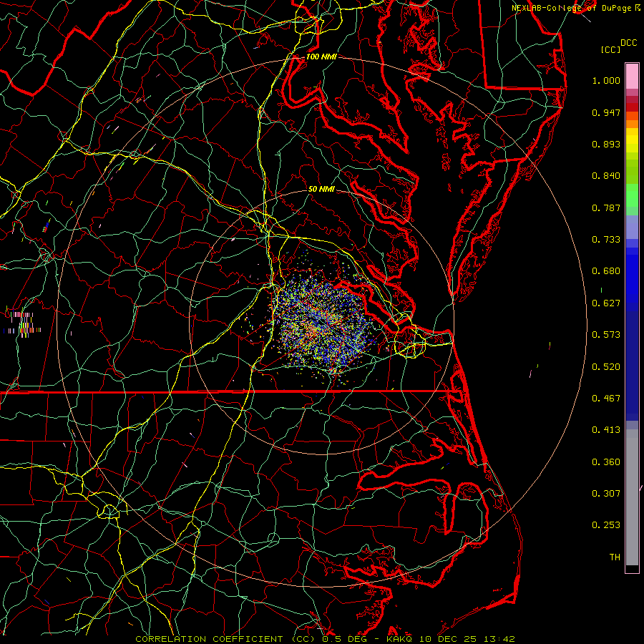Click the 50 NMI range ring label
The height and width of the screenshot is (644, 644).
pyautogui.click(x=321, y=189)
